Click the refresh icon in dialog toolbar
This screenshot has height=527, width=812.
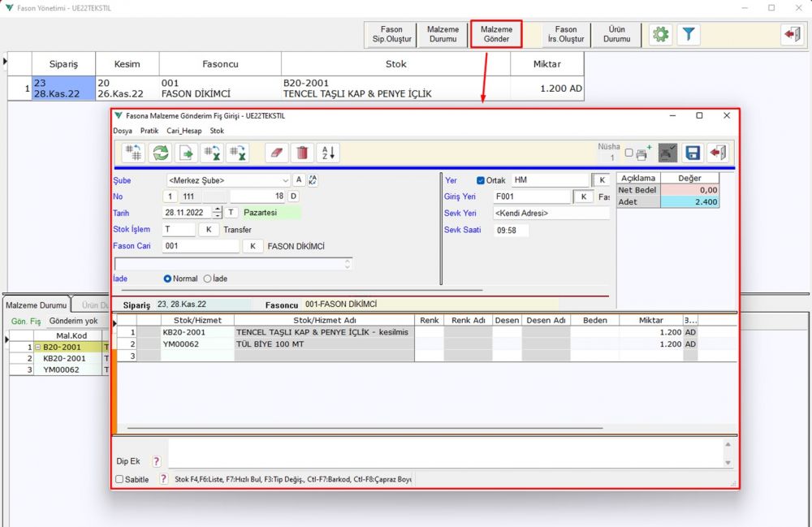coord(161,153)
